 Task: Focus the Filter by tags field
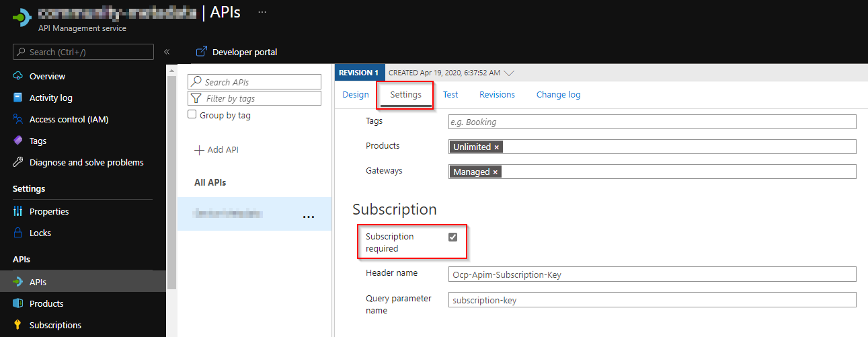[x=254, y=98]
